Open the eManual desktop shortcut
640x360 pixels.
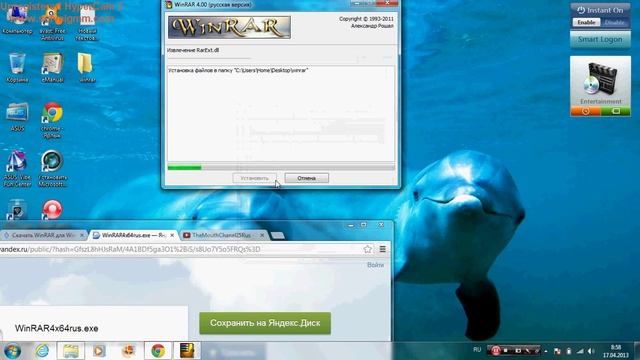pos(52,67)
